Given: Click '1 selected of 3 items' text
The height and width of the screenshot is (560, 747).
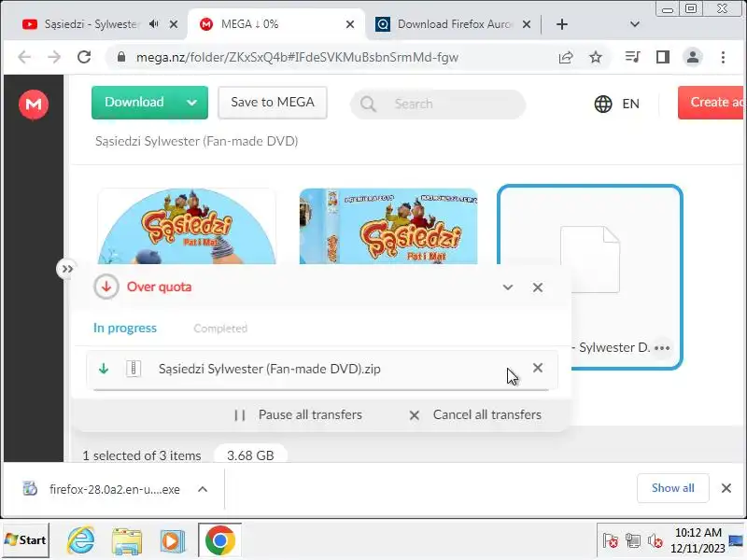Looking at the screenshot, I should click(x=142, y=455).
